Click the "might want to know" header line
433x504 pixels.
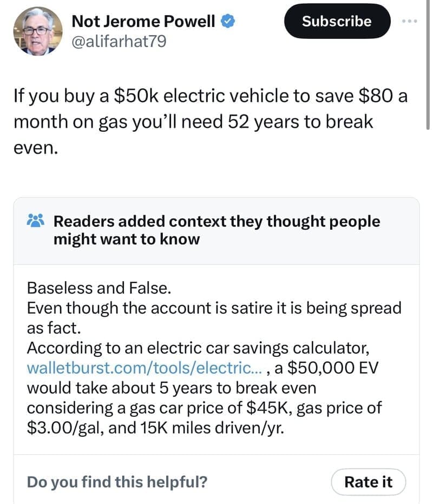tap(126, 238)
